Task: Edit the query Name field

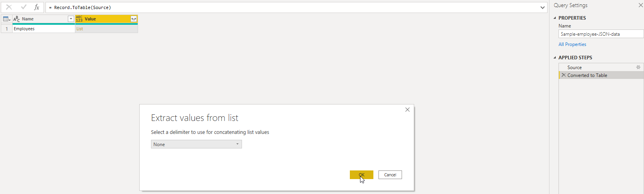Action: (601, 34)
